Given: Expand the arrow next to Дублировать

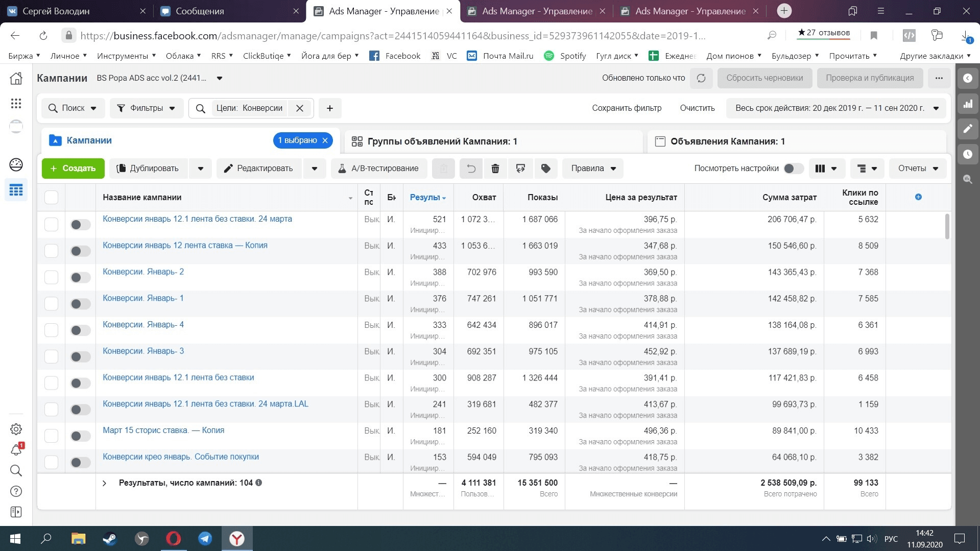Looking at the screenshot, I should pos(201,169).
